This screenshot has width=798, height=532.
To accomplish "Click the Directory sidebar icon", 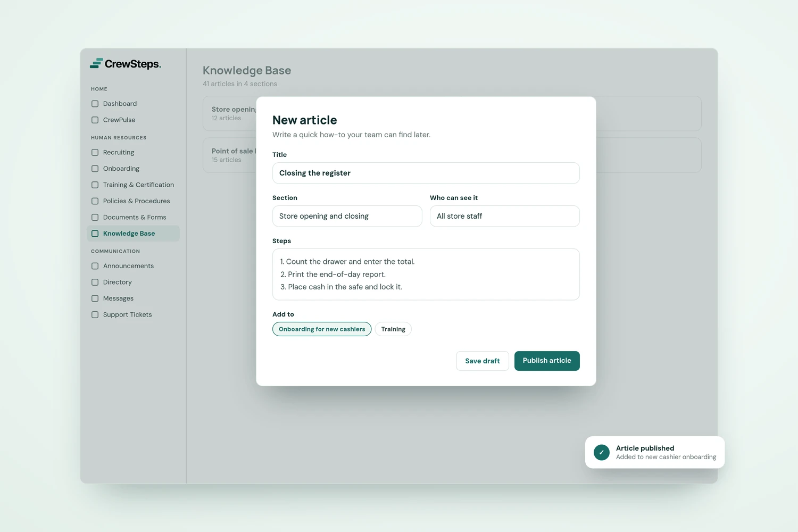I will [x=95, y=282].
